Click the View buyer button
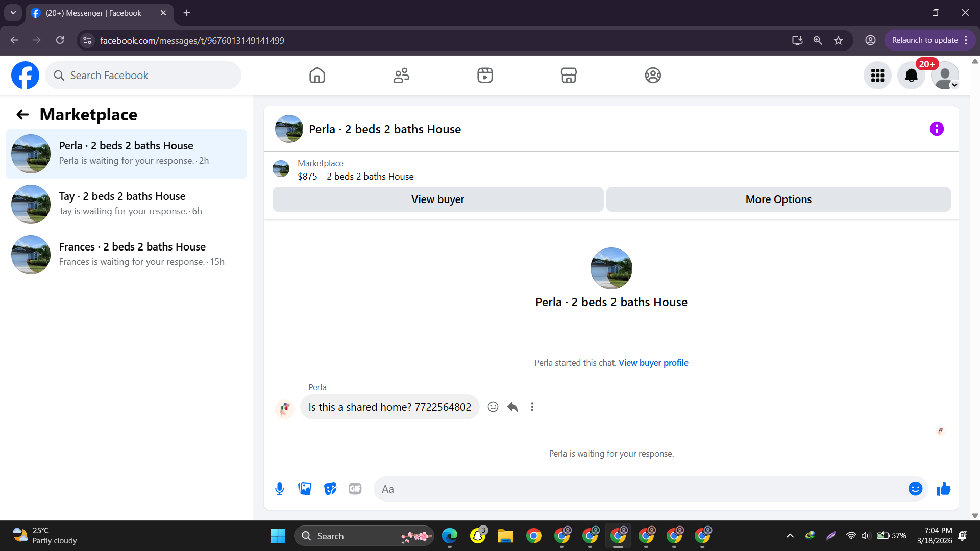The width and height of the screenshot is (980, 551). point(437,199)
